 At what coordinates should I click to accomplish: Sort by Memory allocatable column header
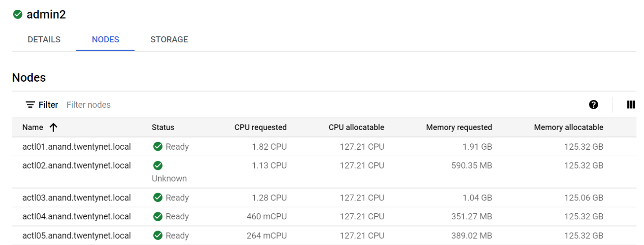click(568, 128)
